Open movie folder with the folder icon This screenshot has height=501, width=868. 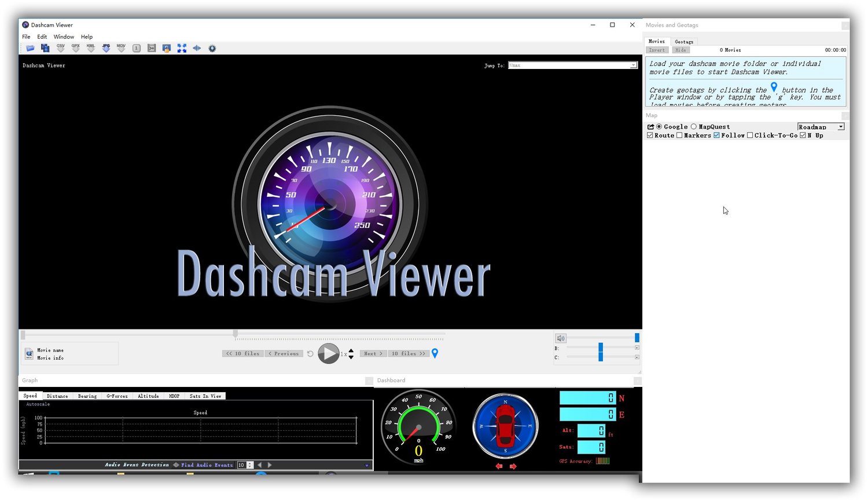(30, 48)
